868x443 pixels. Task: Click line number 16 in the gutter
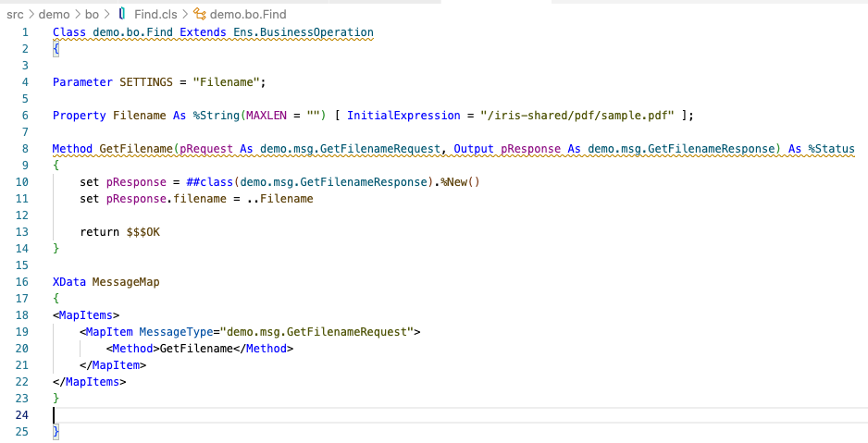pos(21,281)
